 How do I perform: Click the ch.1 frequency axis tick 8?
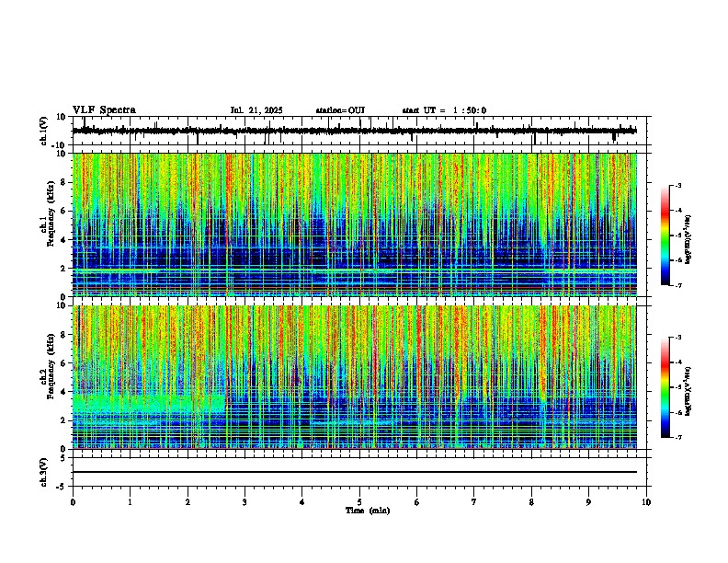click(64, 182)
